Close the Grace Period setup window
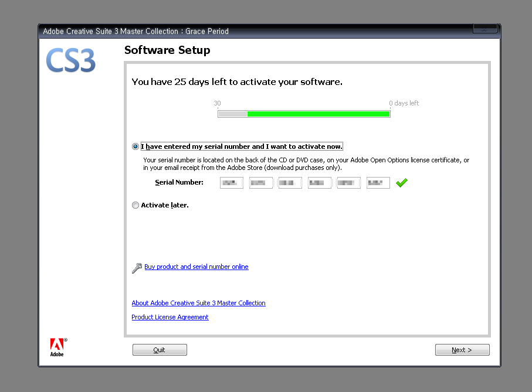Viewport: 532px width, 392px height. pyautogui.click(x=484, y=29)
